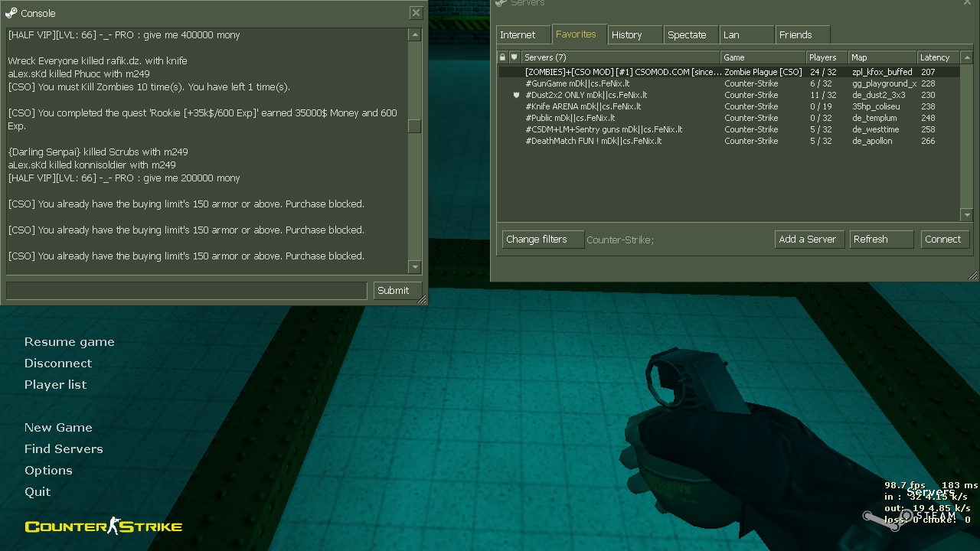Click the server list scroll down arrow
The height and width of the screenshot is (551, 980).
(x=967, y=215)
